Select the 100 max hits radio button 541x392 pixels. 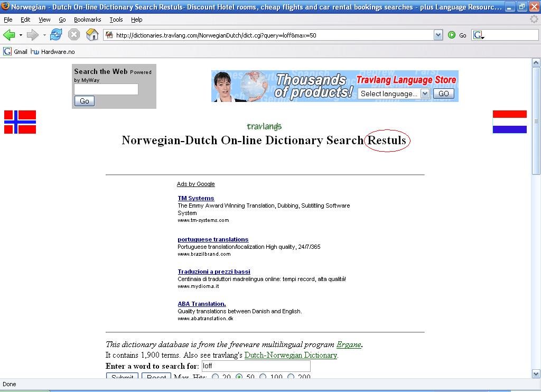pyautogui.click(x=263, y=377)
